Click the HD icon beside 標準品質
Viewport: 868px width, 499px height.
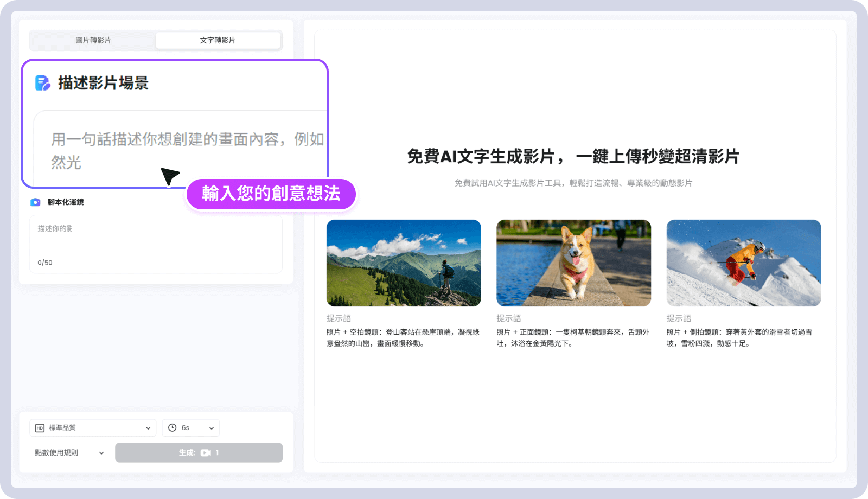tap(40, 428)
